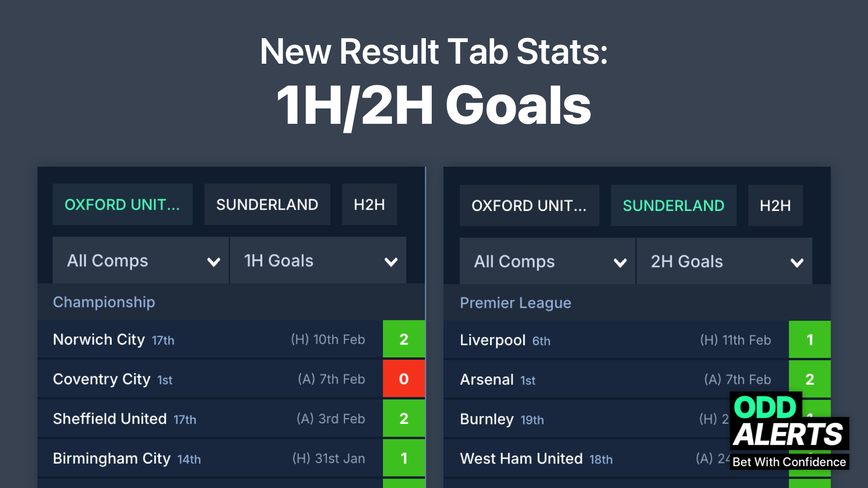Open the H2H tab in left panel
This screenshot has width=868, height=488.
coord(369,205)
